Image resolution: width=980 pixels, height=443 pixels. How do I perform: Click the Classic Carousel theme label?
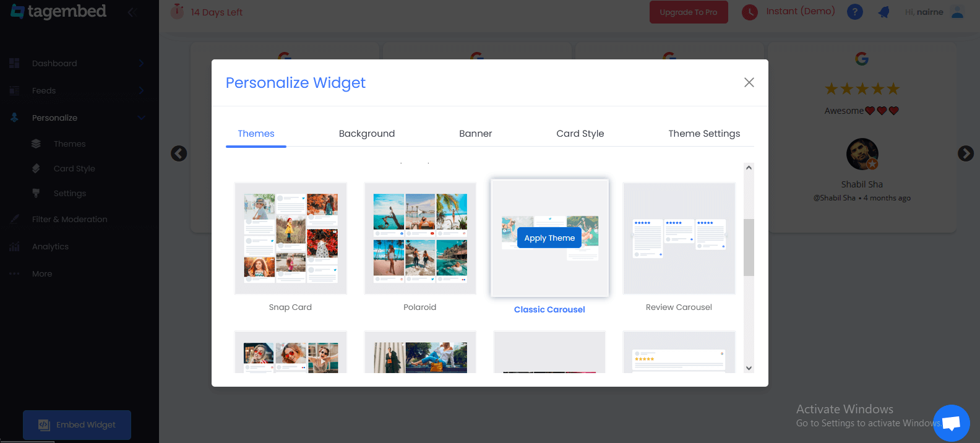[x=549, y=309]
